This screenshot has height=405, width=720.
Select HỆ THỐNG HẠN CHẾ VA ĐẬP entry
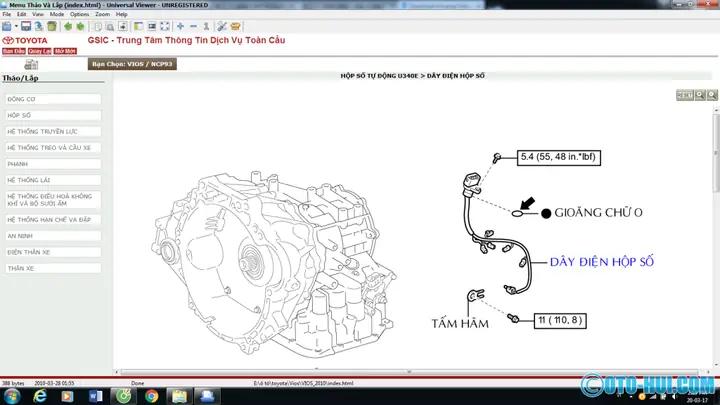click(53, 220)
